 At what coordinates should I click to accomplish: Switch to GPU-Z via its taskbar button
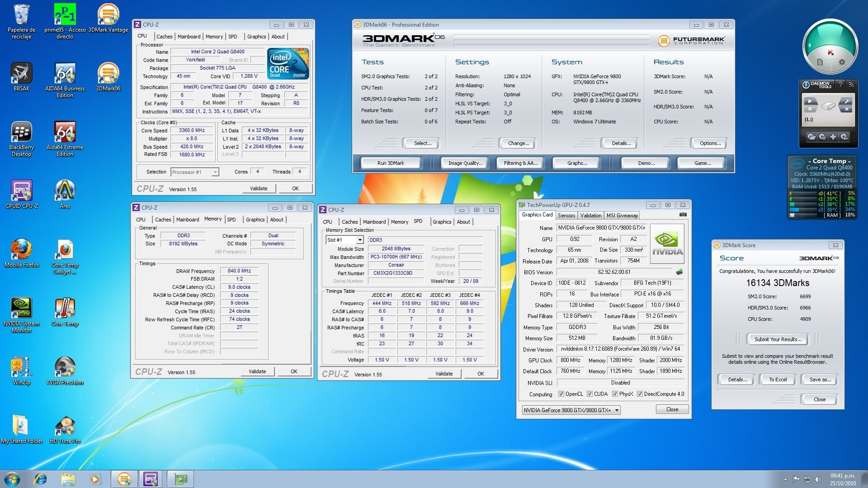180,479
